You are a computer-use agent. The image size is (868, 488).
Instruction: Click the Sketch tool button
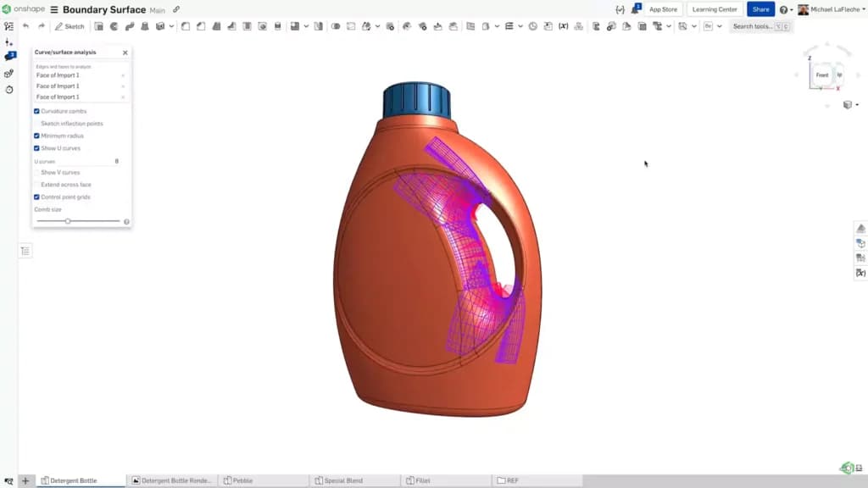tap(70, 26)
